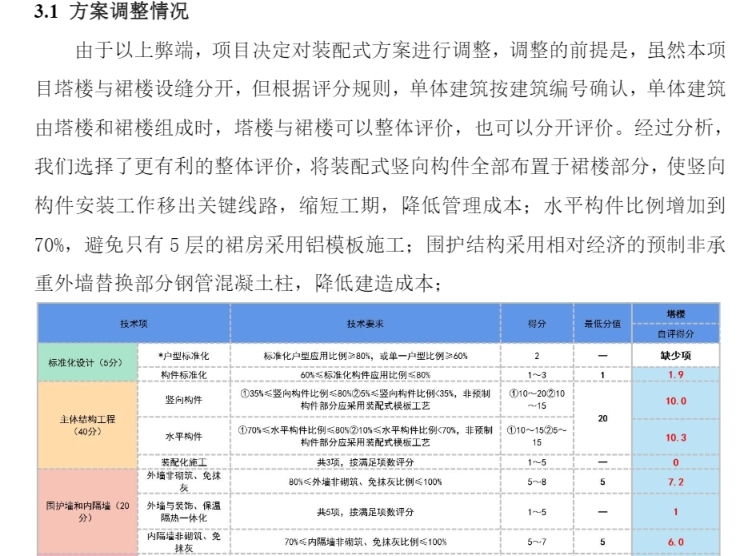
Task: Click the 最低分值 column header
Action: [x=603, y=325]
